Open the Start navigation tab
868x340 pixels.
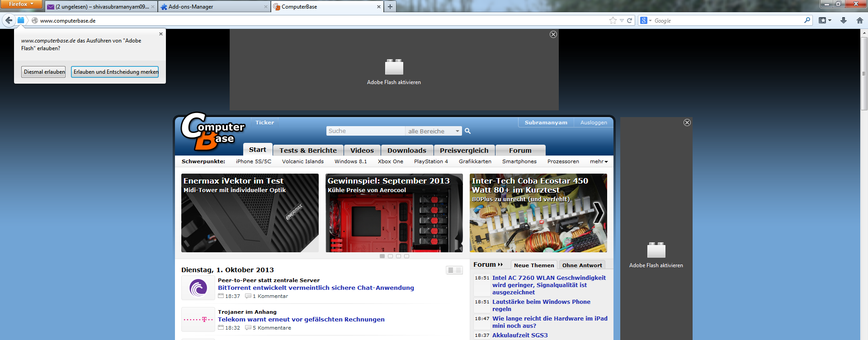258,150
